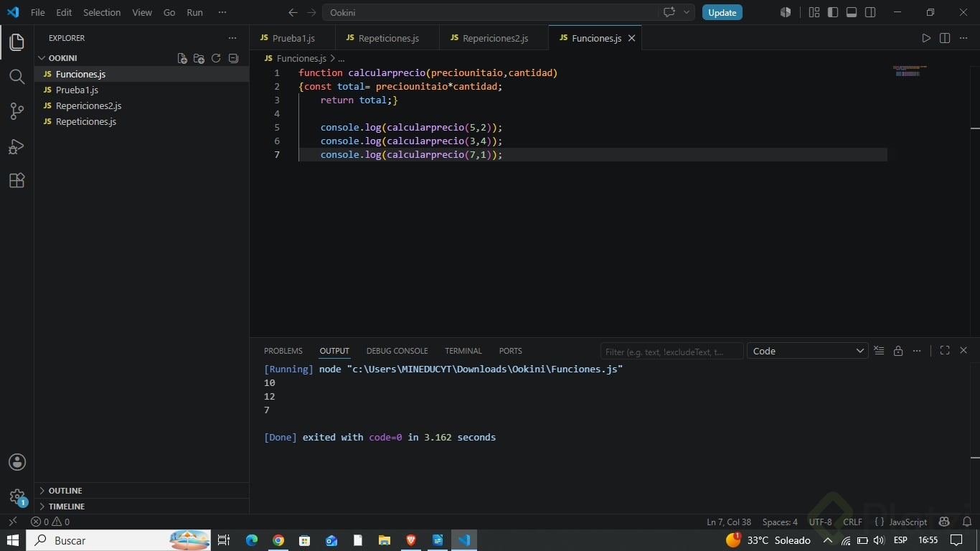Show errors and warnings count

[x=50, y=522]
